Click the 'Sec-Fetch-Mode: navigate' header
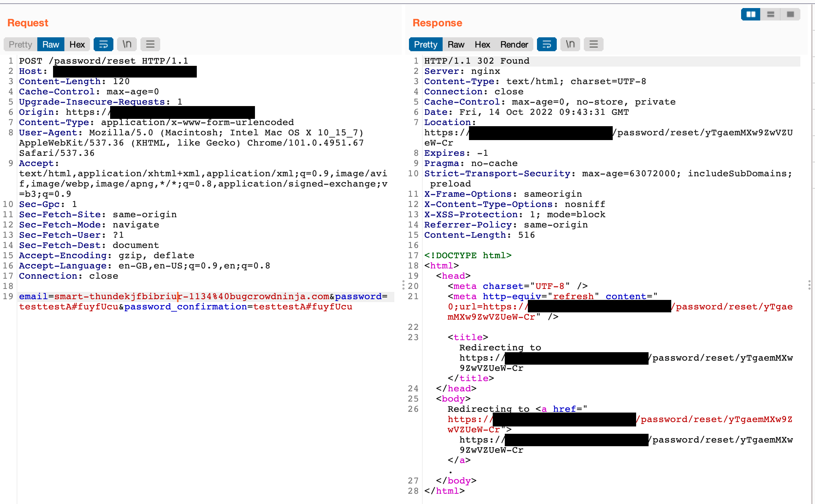This screenshot has height=504, width=815. click(x=89, y=225)
